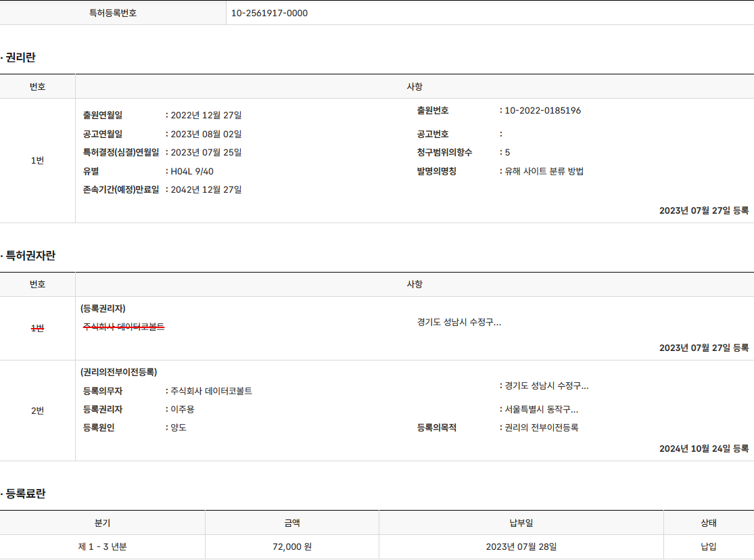Click the application number 10-2022-0185196

pos(542,110)
